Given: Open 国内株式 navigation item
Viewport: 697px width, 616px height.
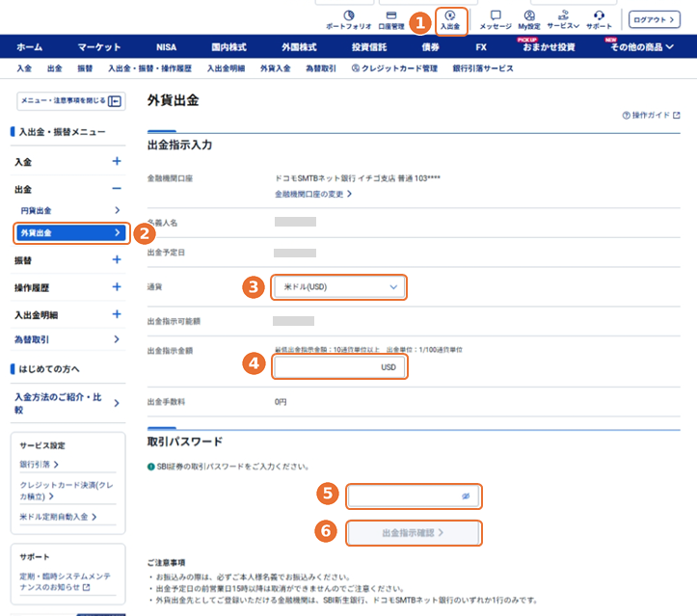Looking at the screenshot, I should 228,46.
